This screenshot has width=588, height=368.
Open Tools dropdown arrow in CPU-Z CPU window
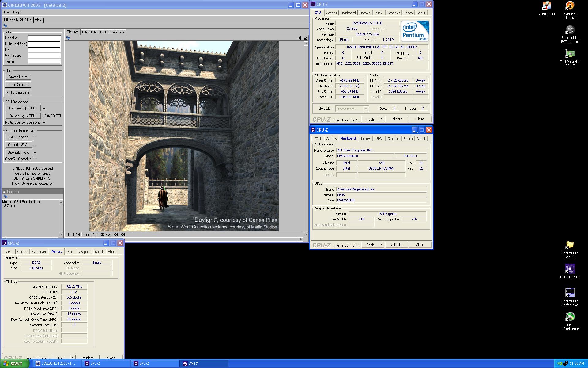click(x=381, y=119)
